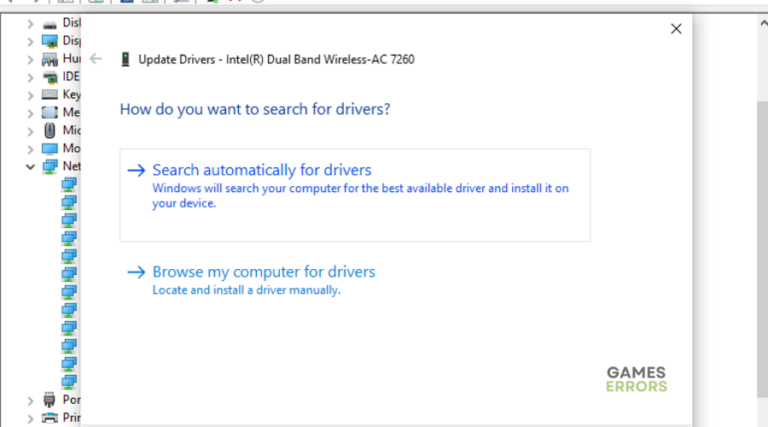Click the IDE controllers category icon
This screenshot has width=768, height=427.
[50, 77]
